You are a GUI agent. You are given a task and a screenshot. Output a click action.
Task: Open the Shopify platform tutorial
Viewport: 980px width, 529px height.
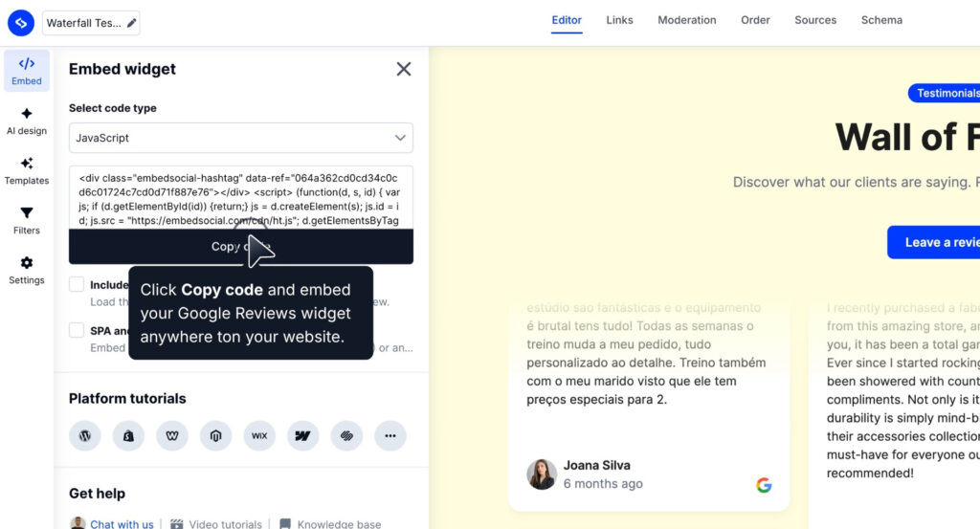(129, 436)
